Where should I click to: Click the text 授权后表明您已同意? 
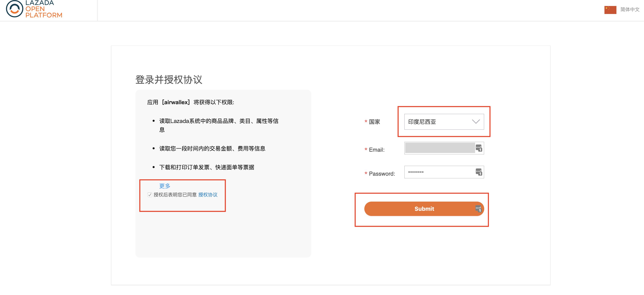[x=175, y=195]
